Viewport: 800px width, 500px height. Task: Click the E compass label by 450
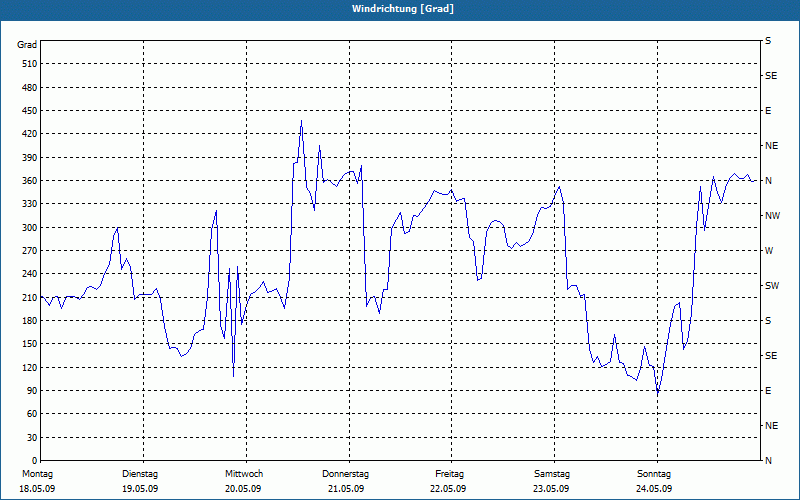tap(768, 111)
